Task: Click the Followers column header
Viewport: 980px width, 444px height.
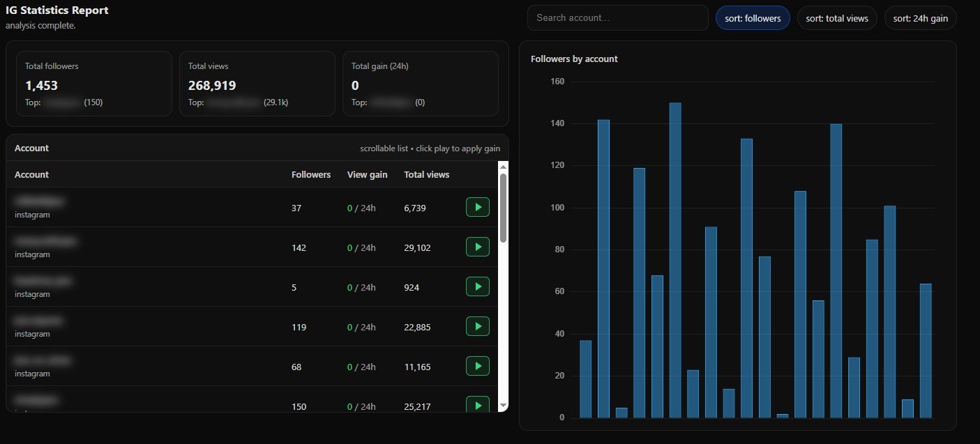Action: pos(311,174)
